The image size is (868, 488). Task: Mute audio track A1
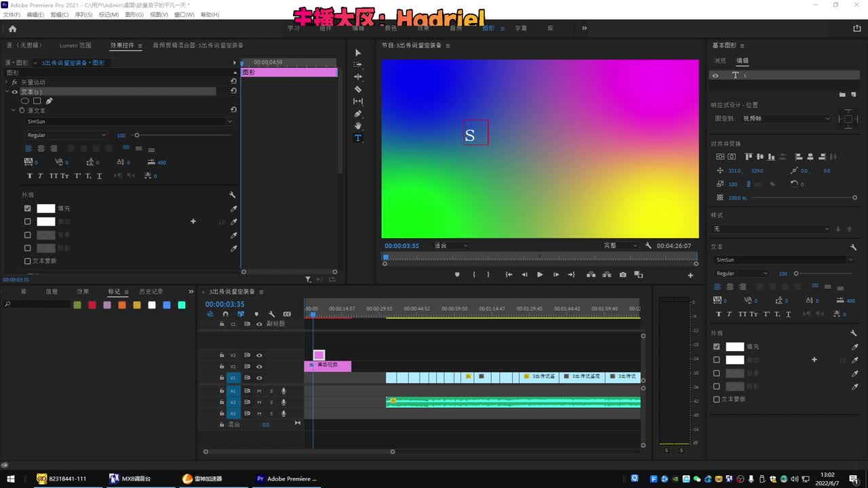click(259, 391)
